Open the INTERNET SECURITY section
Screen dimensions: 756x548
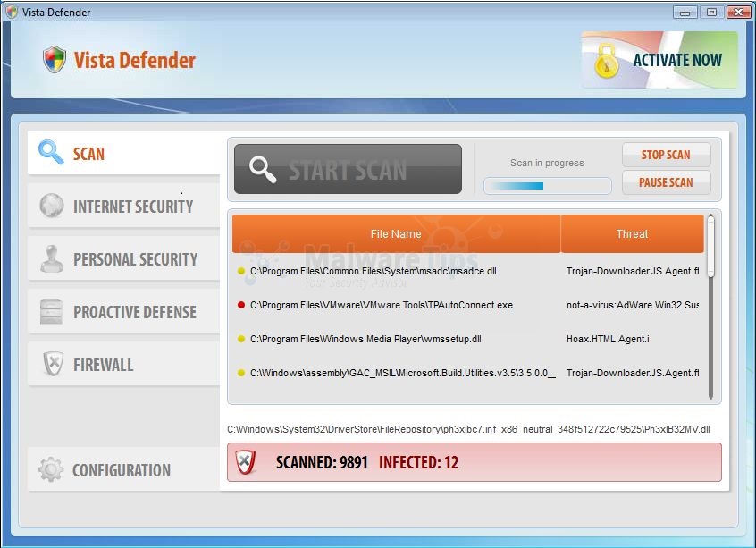pos(123,206)
